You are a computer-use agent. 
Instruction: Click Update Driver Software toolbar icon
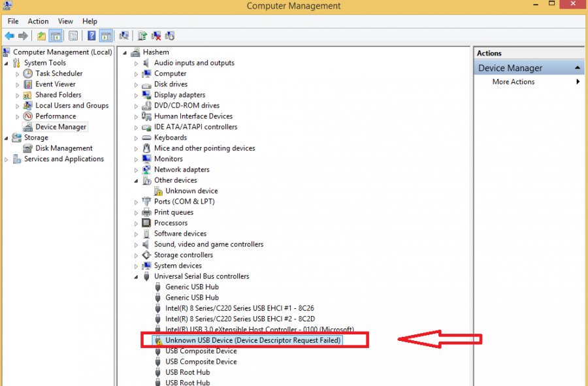[x=142, y=36]
